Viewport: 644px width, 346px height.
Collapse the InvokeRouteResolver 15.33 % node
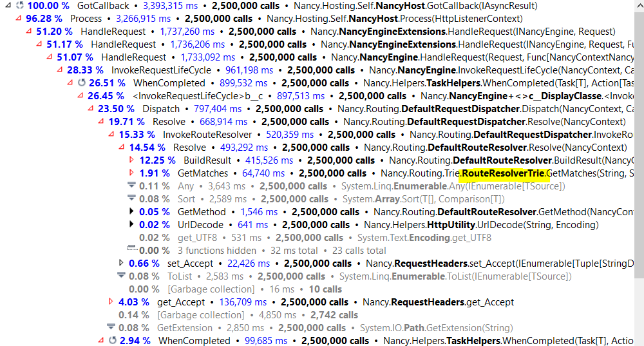coord(111,134)
